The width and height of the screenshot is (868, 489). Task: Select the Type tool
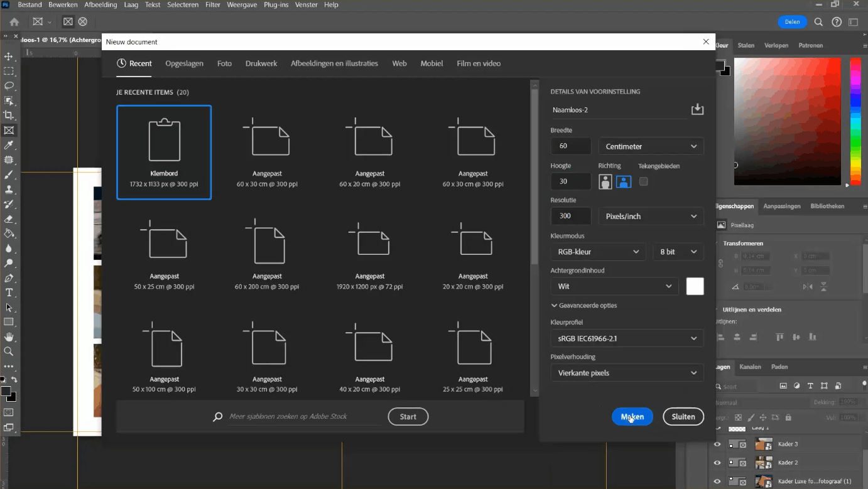tap(9, 293)
